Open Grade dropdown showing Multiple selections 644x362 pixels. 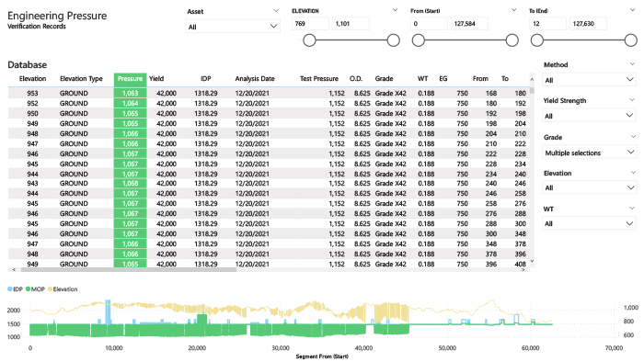(589, 153)
